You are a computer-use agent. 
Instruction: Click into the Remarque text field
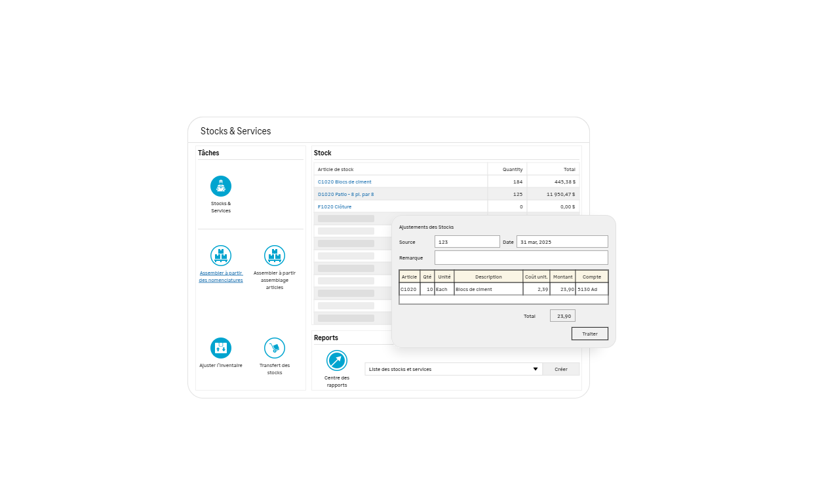pyautogui.click(x=520, y=258)
